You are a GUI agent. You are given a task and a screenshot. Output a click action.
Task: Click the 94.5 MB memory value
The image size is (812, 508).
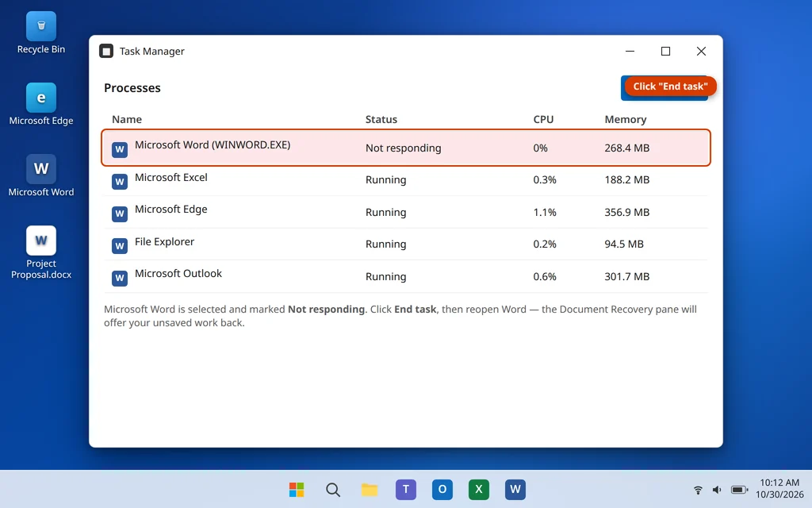pos(624,244)
